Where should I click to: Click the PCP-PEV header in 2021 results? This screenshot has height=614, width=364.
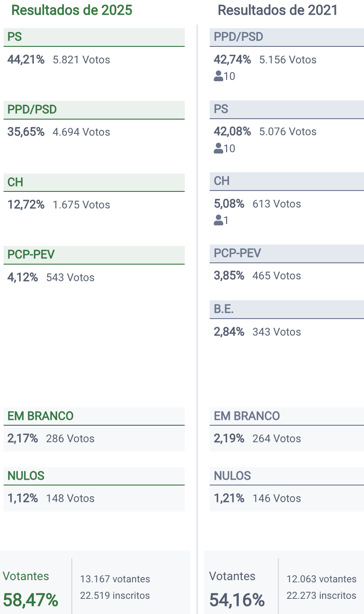286,253
